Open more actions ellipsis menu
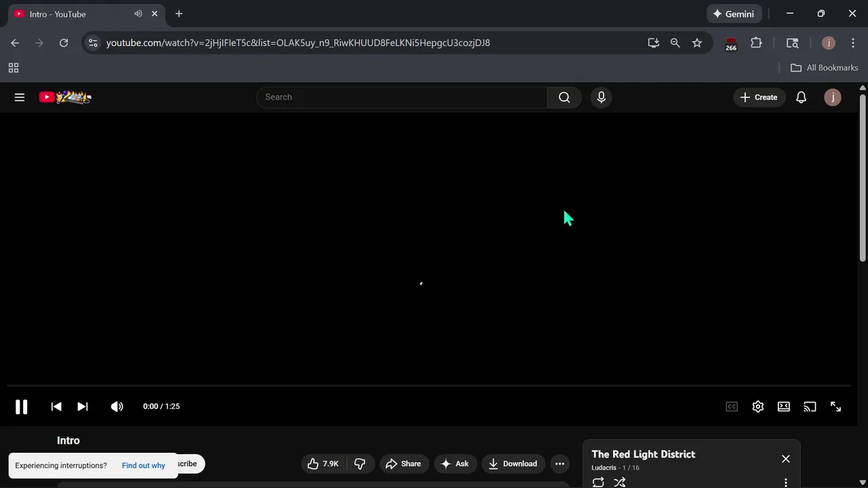The image size is (868, 488). (x=559, y=464)
